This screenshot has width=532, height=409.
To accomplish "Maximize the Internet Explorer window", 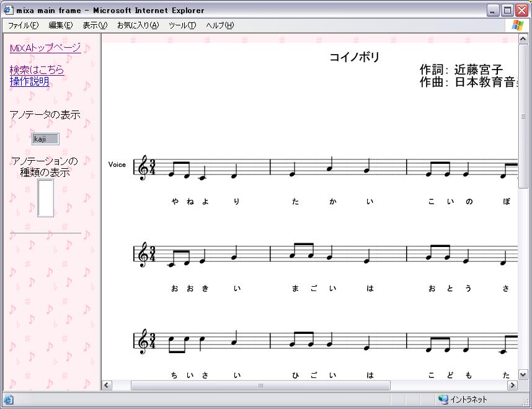I will point(508,10).
